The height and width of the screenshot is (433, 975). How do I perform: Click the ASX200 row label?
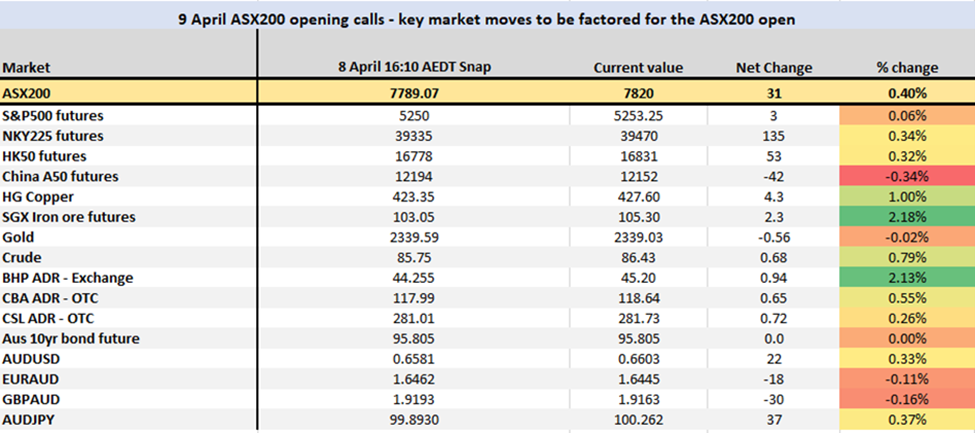[27, 92]
